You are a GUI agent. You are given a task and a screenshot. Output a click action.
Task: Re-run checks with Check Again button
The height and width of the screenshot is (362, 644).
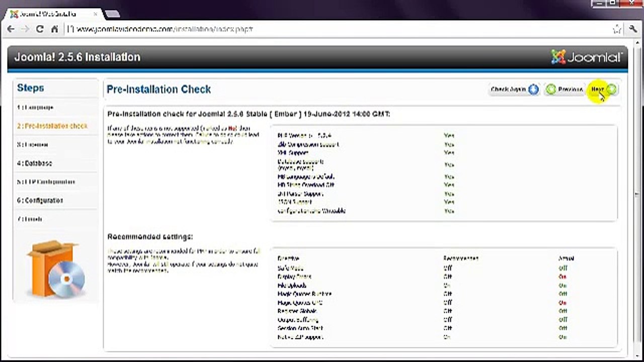point(514,89)
